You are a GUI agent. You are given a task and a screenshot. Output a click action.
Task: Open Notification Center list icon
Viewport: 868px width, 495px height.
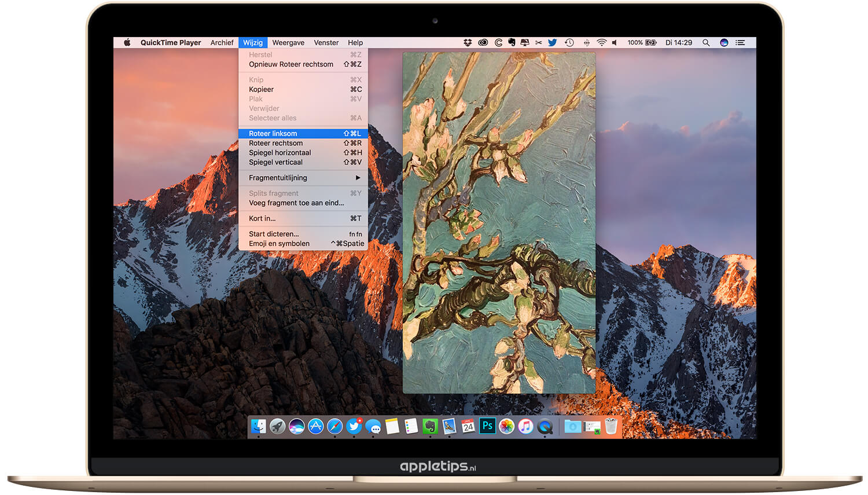pos(740,42)
